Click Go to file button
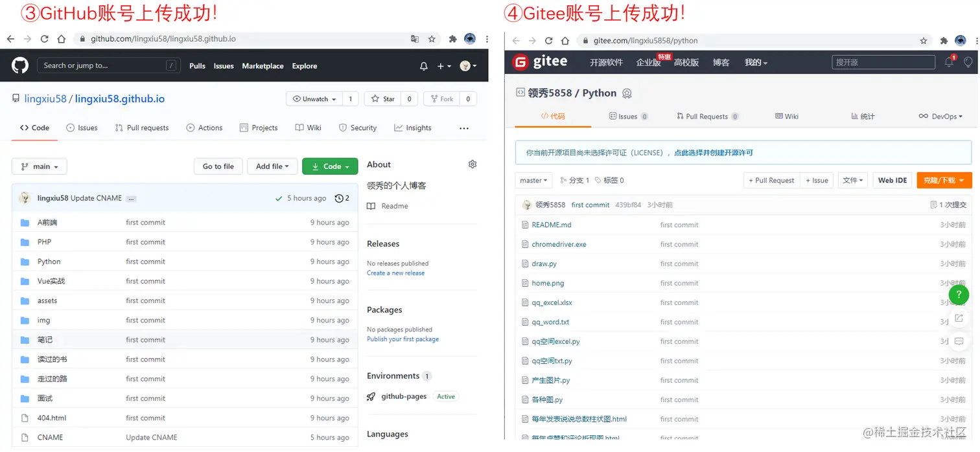The width and height of the screenshot is (980, 452). pos(218,166)
